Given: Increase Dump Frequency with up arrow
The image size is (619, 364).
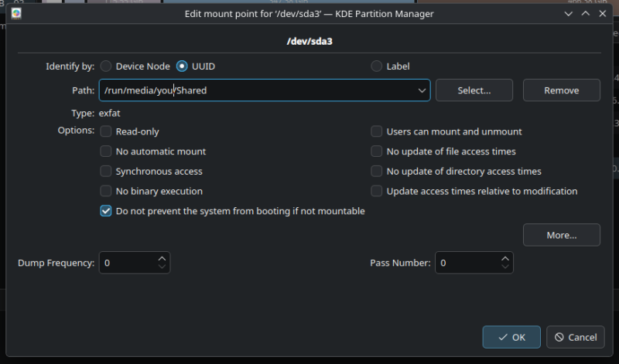Looking at the screenshot, I should pos(162,259).
